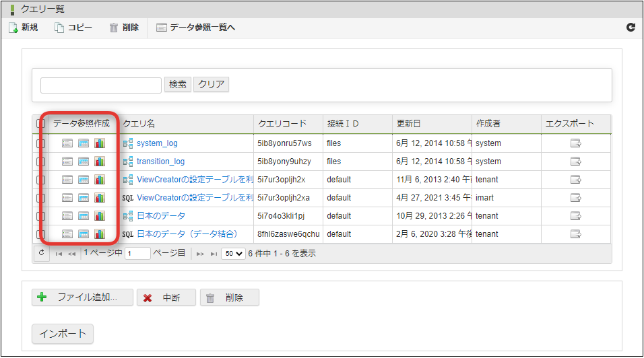Reload the grid using the pager refresh icon
Viewport: 644px width, 358px height.
(41, 253)
